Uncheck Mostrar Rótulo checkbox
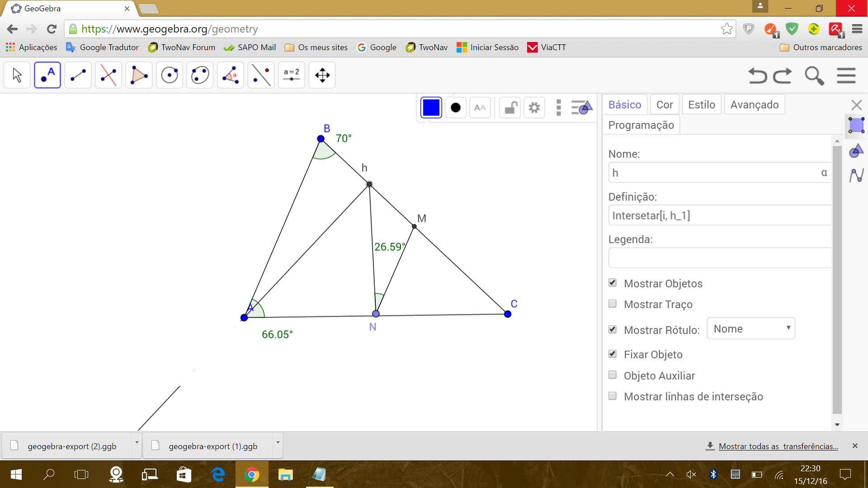Screen dimensions: 868x488 (x=613, y=329)
